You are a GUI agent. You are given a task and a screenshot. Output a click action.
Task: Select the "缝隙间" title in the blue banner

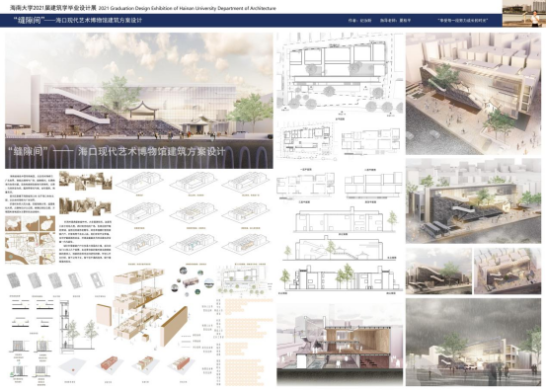pos(30,21)
